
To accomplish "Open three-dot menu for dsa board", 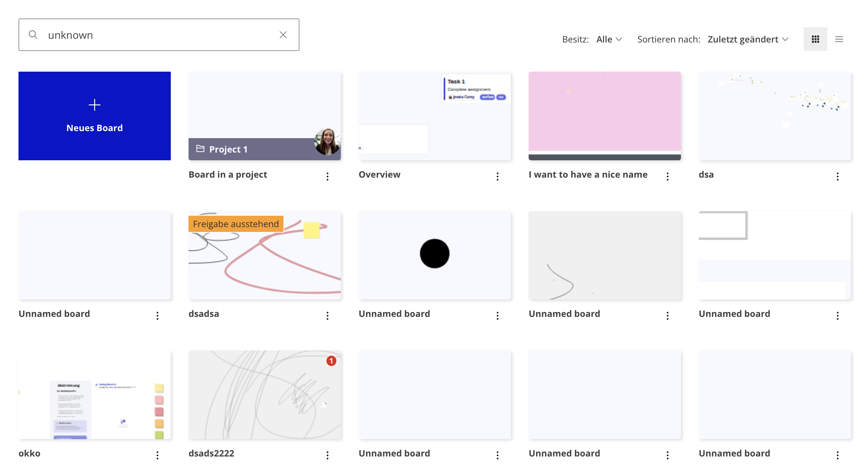I will pos(838,177).
